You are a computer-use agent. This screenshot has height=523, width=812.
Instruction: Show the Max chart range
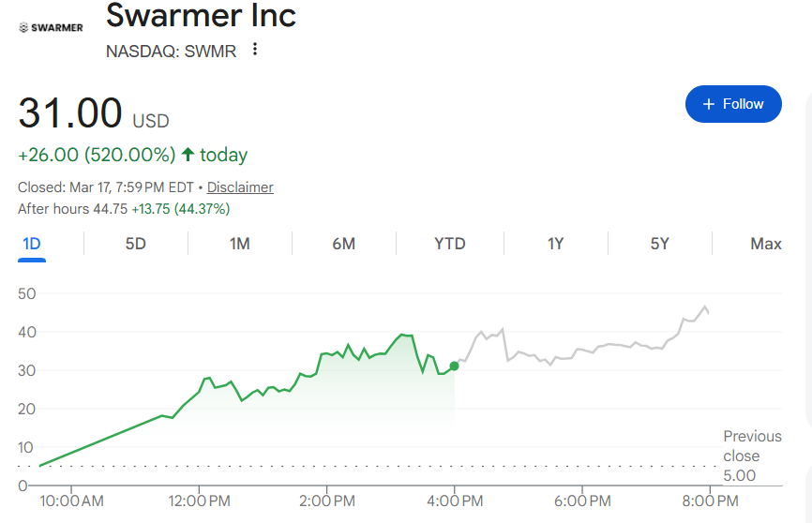point(766,244)
